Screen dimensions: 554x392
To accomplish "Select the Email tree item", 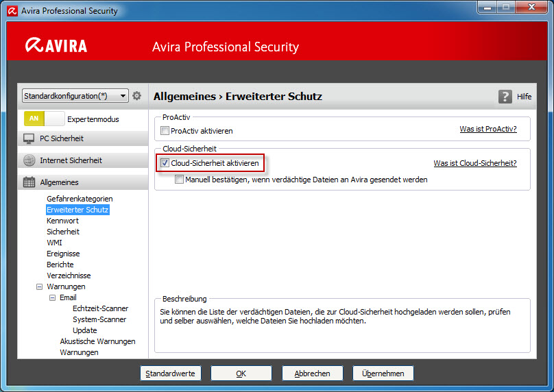I will point(68,297).
